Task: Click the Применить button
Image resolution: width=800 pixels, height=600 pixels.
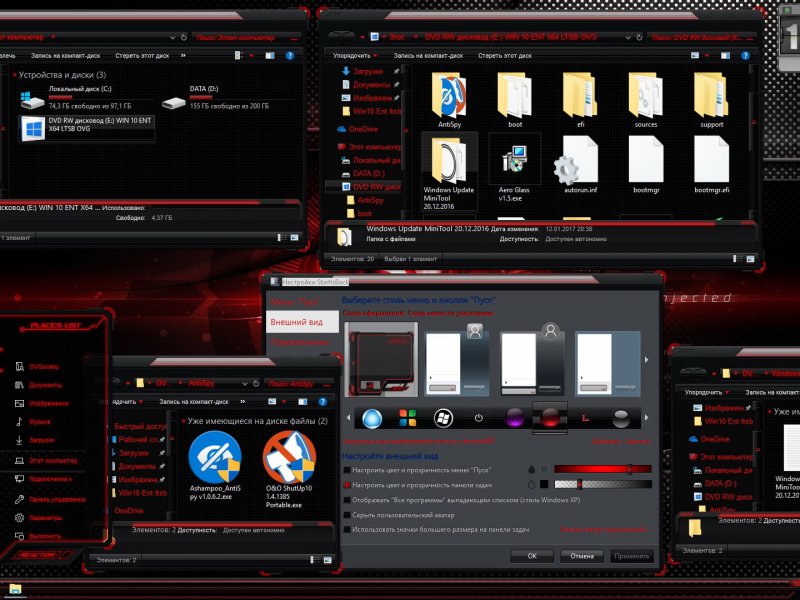Action: point(632,556)
